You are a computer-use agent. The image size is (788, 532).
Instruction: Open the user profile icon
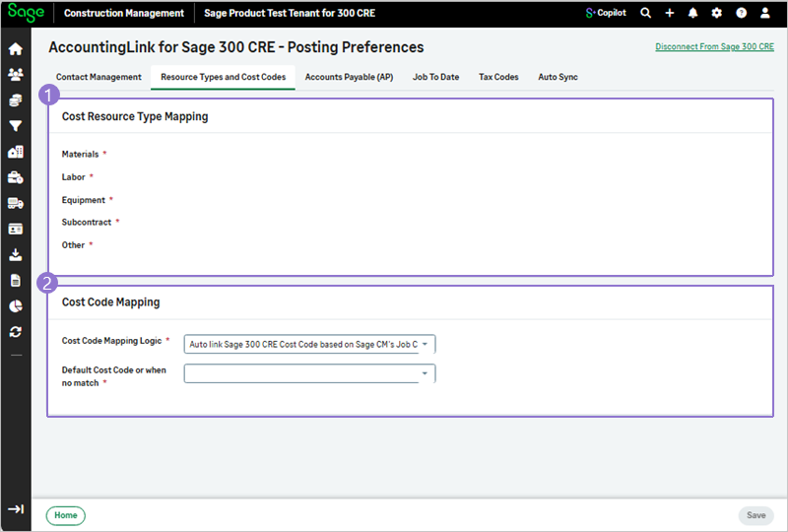coord(765,13)
